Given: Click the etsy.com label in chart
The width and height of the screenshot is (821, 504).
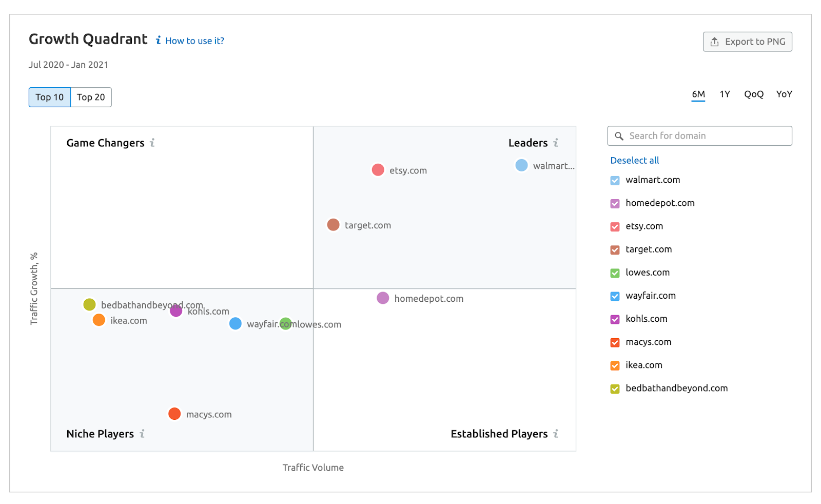Looking at the screenshot, I should [408, 170].
